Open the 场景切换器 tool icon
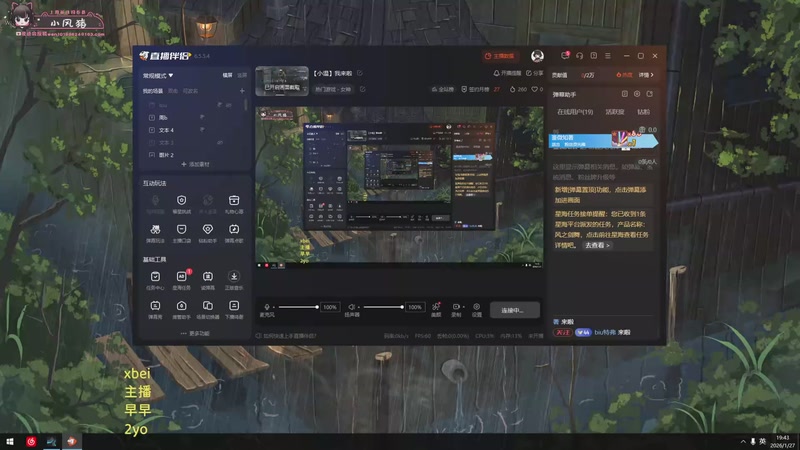 (x=208, y=306)
